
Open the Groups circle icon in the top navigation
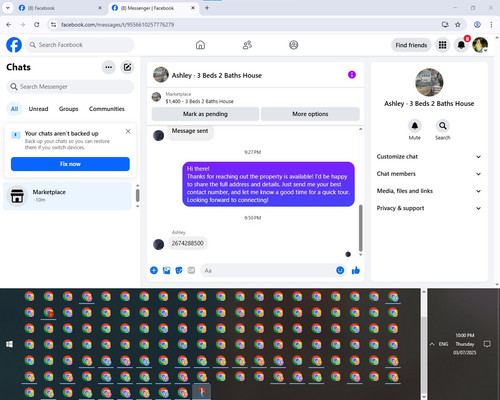[294, 45]
